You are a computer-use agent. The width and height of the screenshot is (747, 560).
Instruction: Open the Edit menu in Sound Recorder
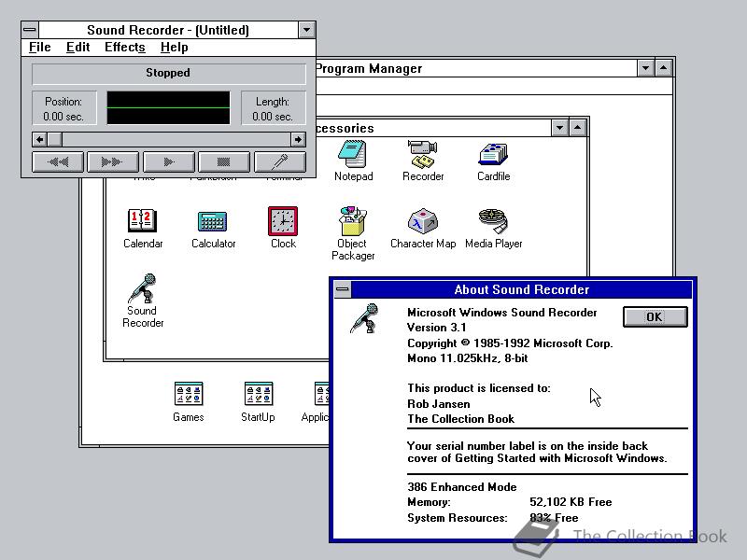[x=78, y=48]
